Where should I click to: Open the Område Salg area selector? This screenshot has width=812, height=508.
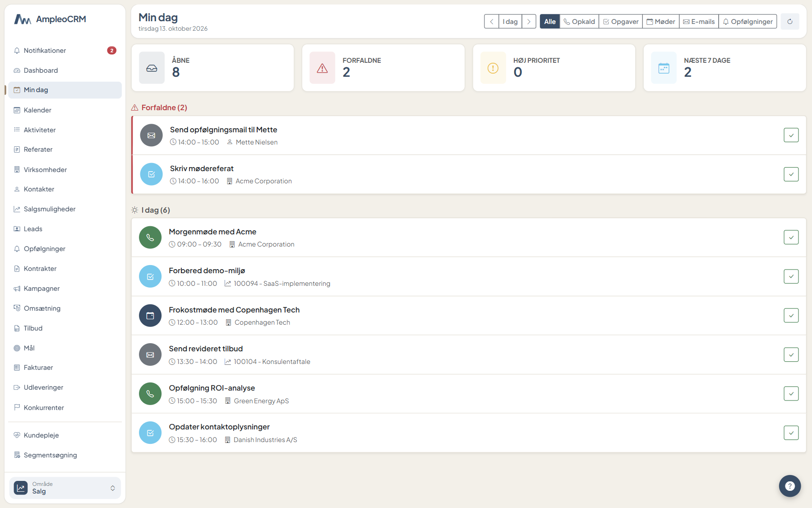click(65, 488)
